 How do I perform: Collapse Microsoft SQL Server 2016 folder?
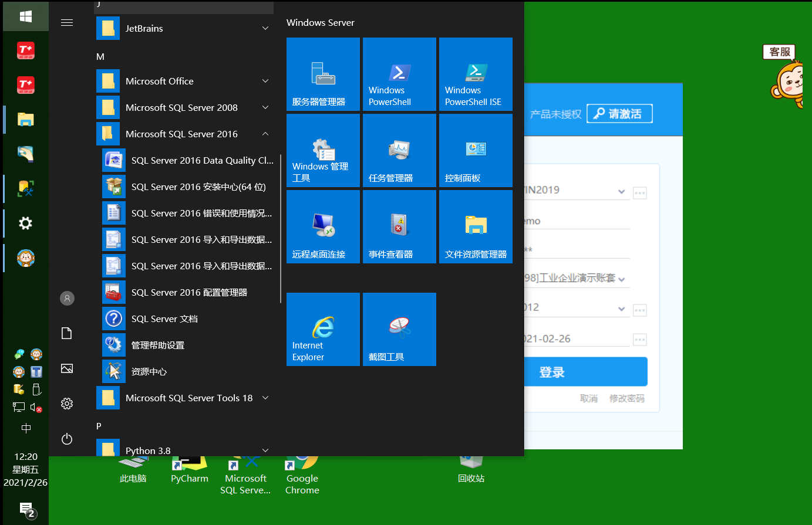pyautogui.click(x=185, y=134)
